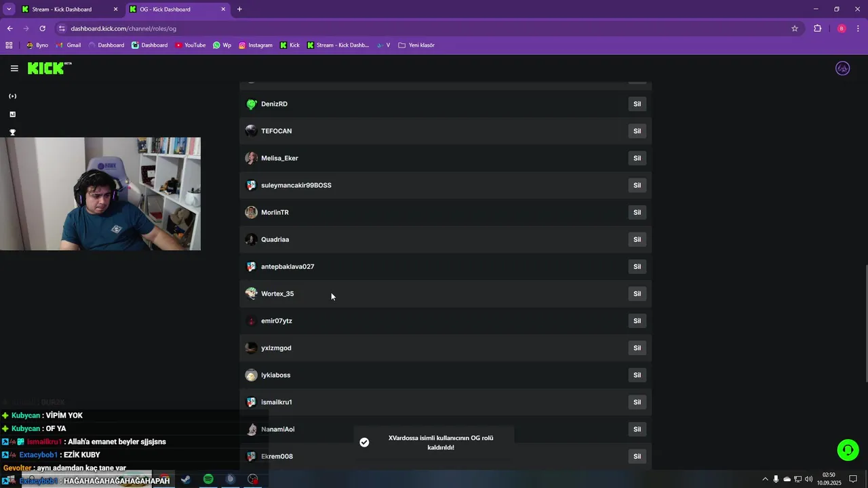View site information icon in address bar
Viewport: 868px width, 488px height.
tap(62, 28)
